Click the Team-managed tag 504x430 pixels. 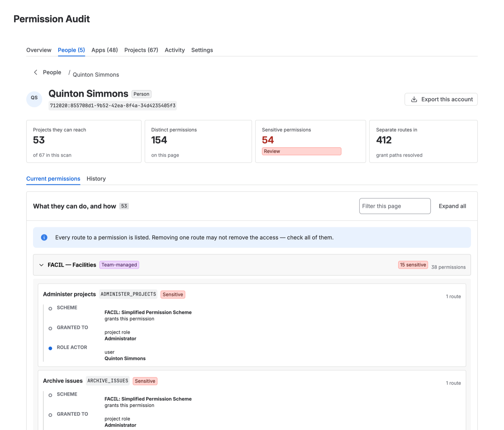pos(119,265)
